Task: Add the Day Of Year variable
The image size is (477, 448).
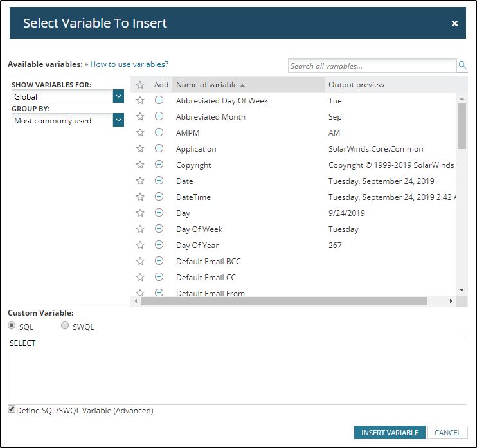Action: [159, 245]
